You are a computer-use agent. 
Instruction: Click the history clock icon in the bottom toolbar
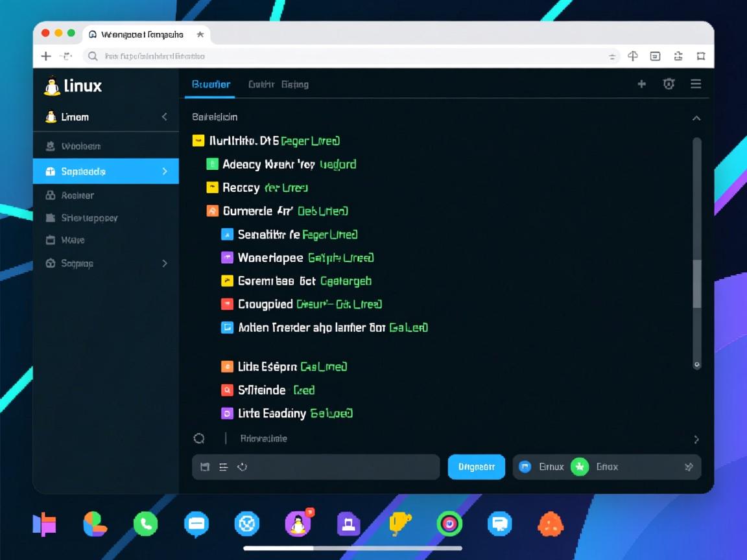[x=242, y=466]
